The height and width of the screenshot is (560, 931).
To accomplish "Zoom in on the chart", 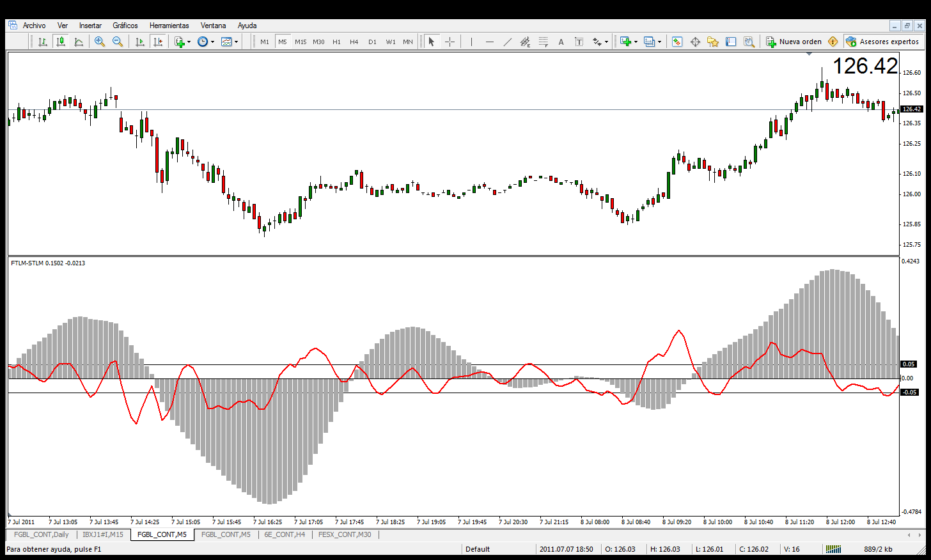I will tap(100, 42).
